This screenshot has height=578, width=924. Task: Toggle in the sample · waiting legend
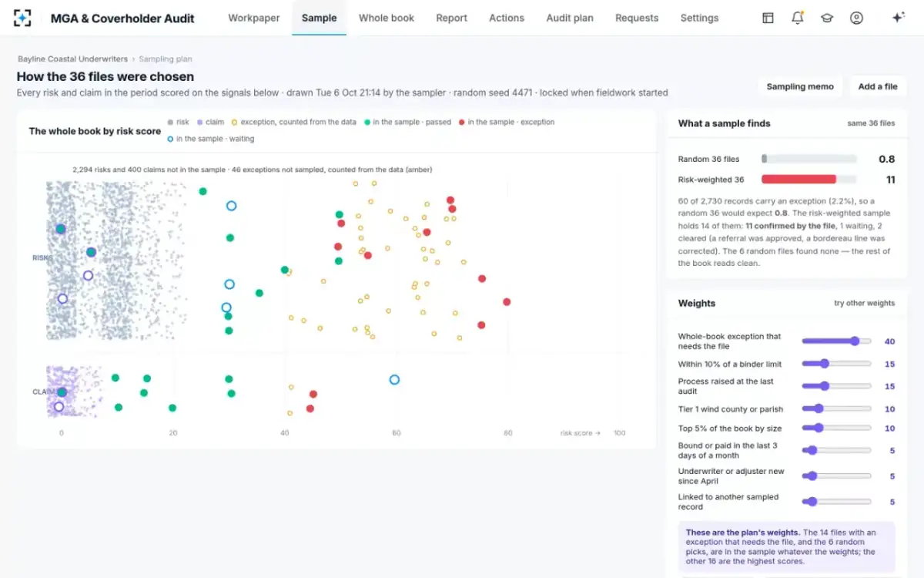[x=210, y=139]
